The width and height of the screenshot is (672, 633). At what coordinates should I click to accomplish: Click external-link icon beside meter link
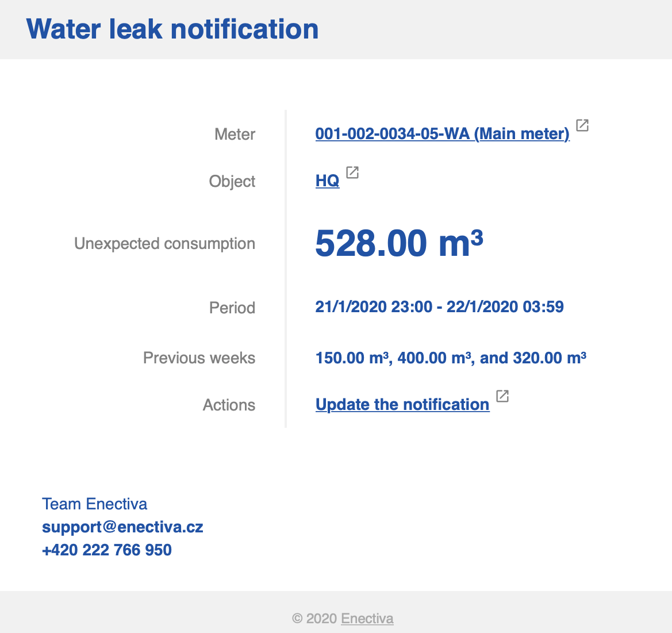click(x=582, y=125)
